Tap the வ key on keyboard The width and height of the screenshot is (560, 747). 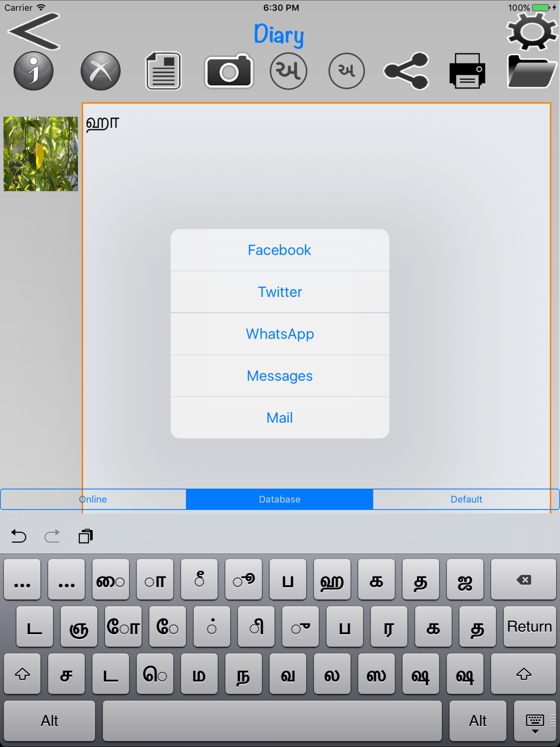(x=288, y=674)
